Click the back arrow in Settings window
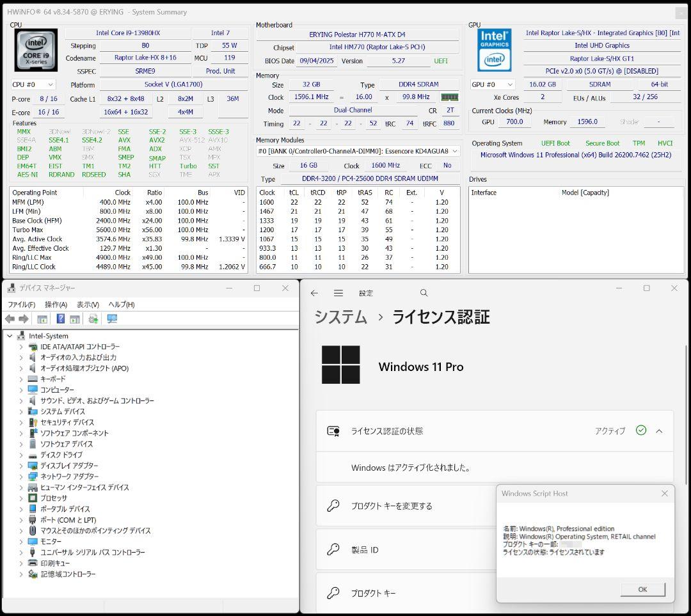This screenshot has width=691, height=616. [314, 292]
